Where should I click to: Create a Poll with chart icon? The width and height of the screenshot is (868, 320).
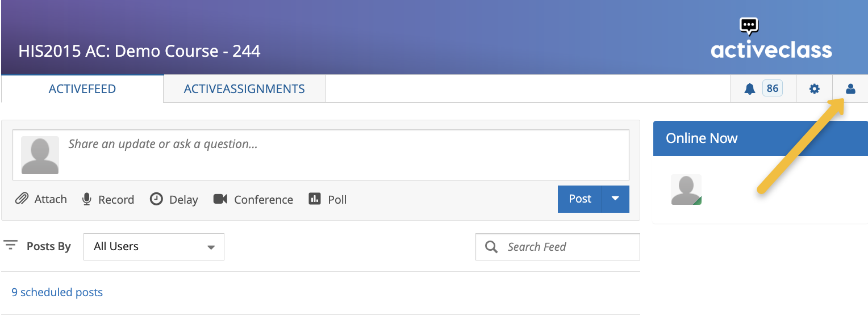click(x=315, y=199)
